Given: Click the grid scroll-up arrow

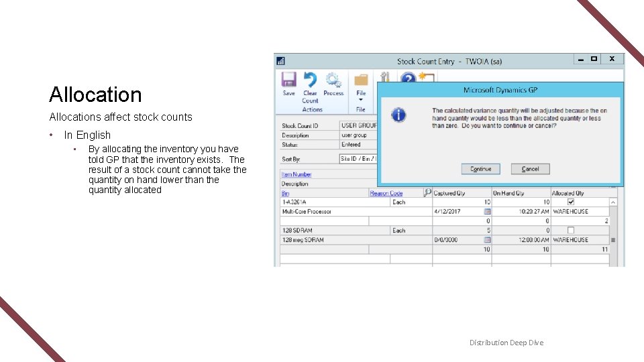Looking at the screenshot, I should coord(612,202).
